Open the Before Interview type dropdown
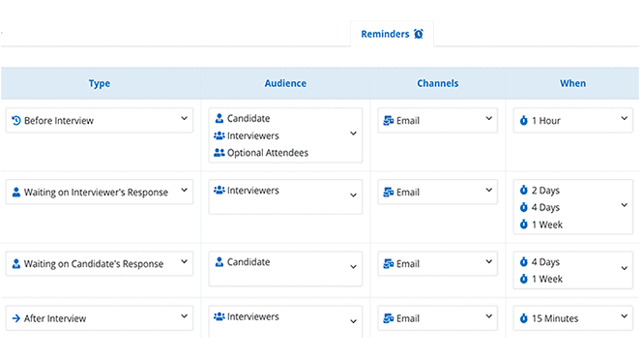Image resolution: width=644 pixels, height=358 pixels. pos(100,120)
